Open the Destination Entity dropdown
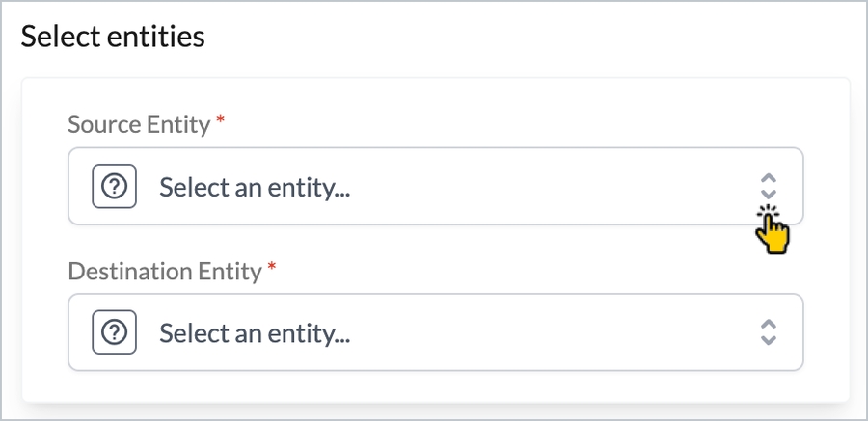868x421 pixels. (434, 332)
